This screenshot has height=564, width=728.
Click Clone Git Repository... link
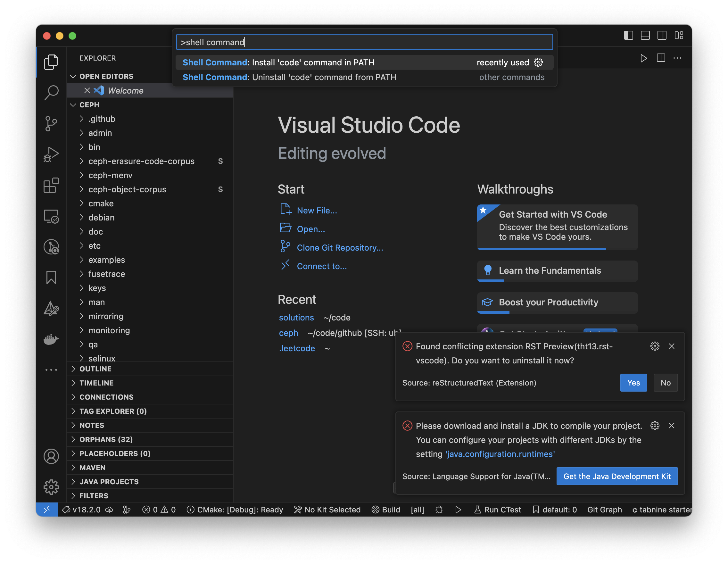tap(340, 248)
